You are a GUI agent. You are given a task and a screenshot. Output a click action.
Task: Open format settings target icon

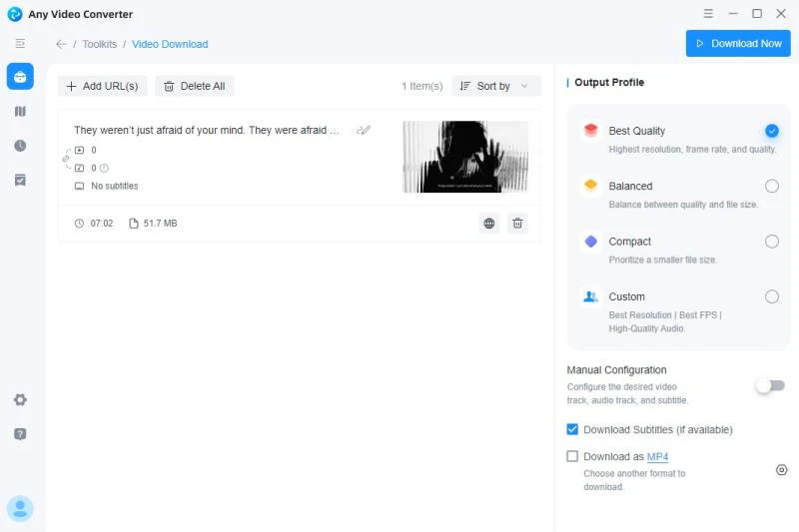[x=781, y=470]
